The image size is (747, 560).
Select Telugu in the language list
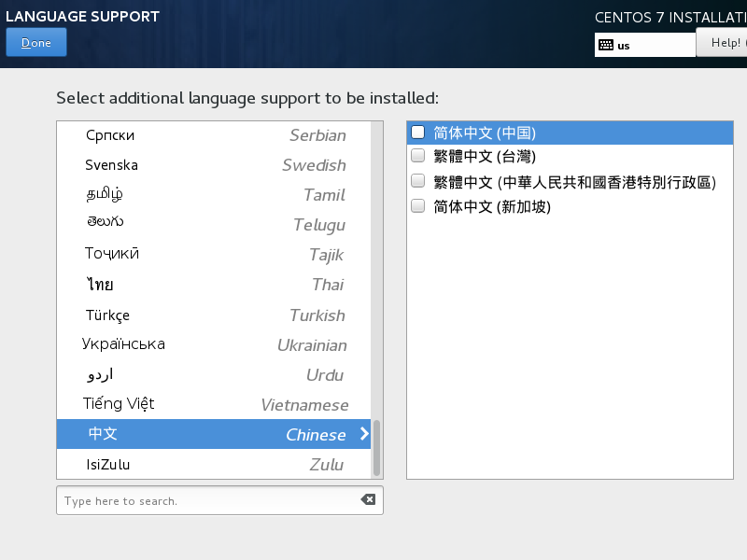[214, 224]
